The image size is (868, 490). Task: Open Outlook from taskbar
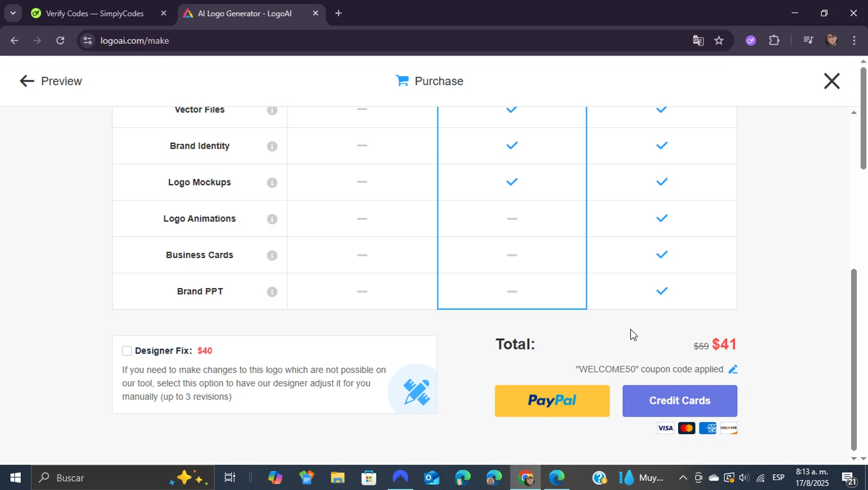432,478
